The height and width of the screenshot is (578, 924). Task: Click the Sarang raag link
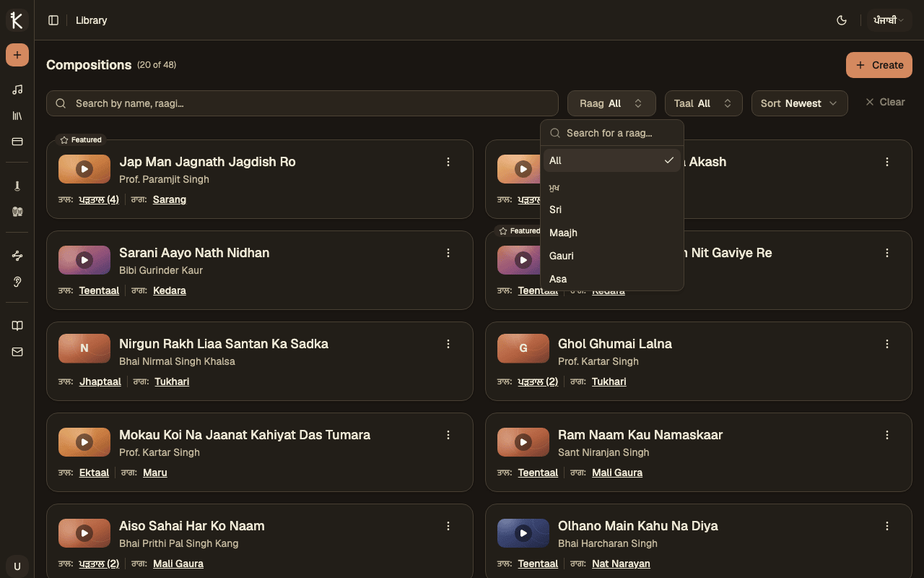point(170,199)
